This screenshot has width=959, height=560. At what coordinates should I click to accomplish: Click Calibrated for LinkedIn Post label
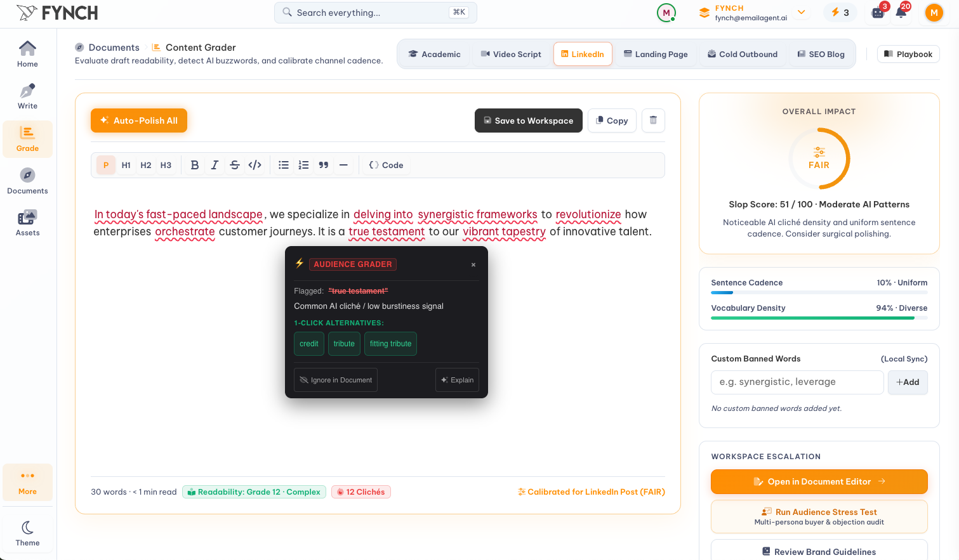(x=591, y=492)
